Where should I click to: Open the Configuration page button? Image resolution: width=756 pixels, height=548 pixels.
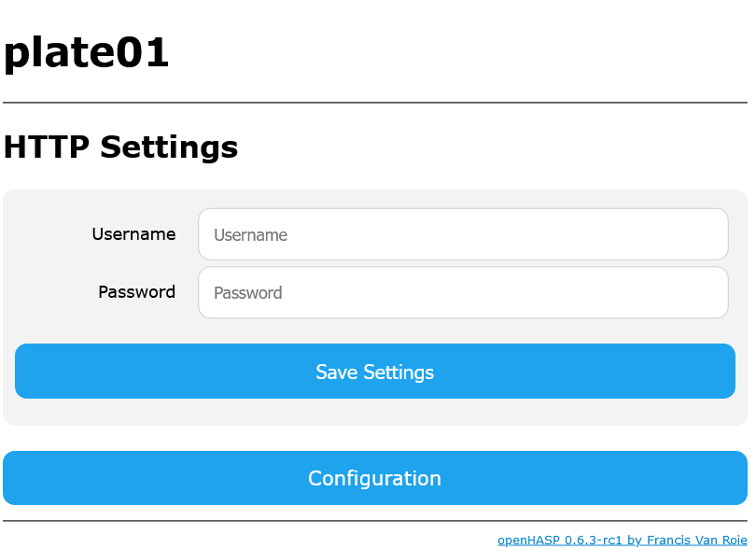coord(374,478)
